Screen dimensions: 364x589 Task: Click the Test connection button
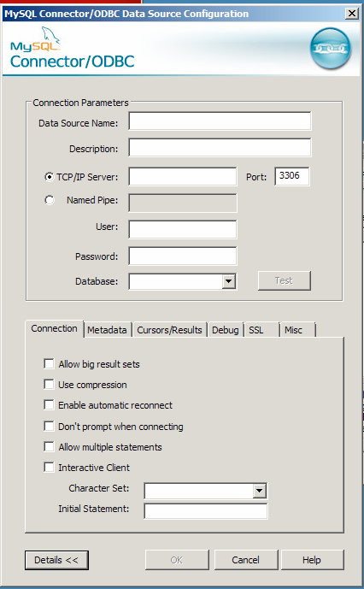pos(284,280)
